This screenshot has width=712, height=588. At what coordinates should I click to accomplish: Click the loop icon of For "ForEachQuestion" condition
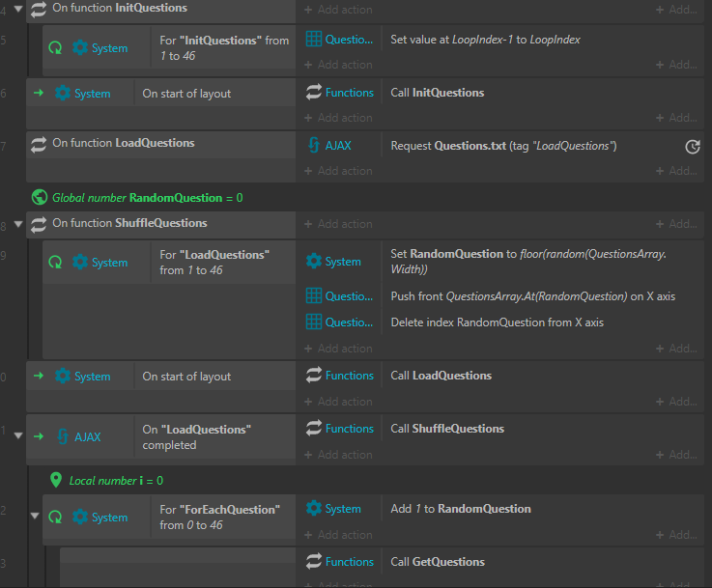(55, 517)
